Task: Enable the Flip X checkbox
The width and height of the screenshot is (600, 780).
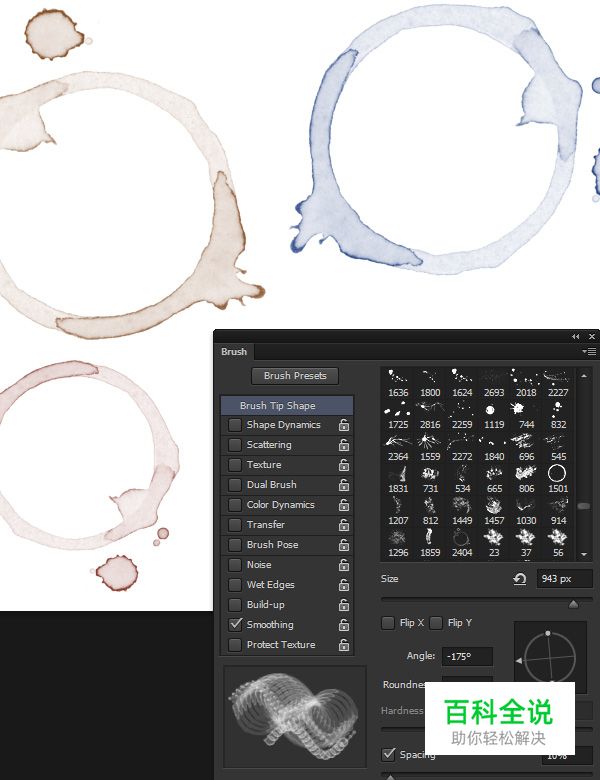Action: (388, 623)
